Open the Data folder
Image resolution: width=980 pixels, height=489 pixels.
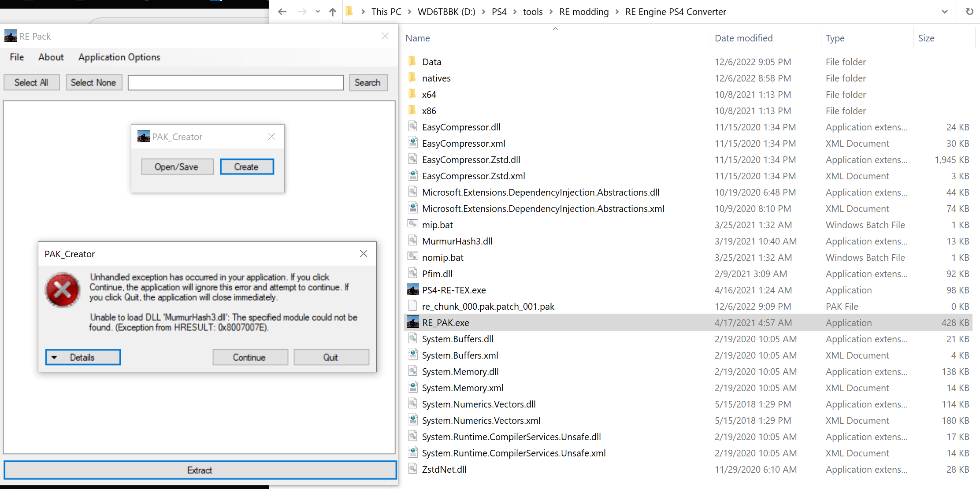pyautogui.click(x=432, y=62)
